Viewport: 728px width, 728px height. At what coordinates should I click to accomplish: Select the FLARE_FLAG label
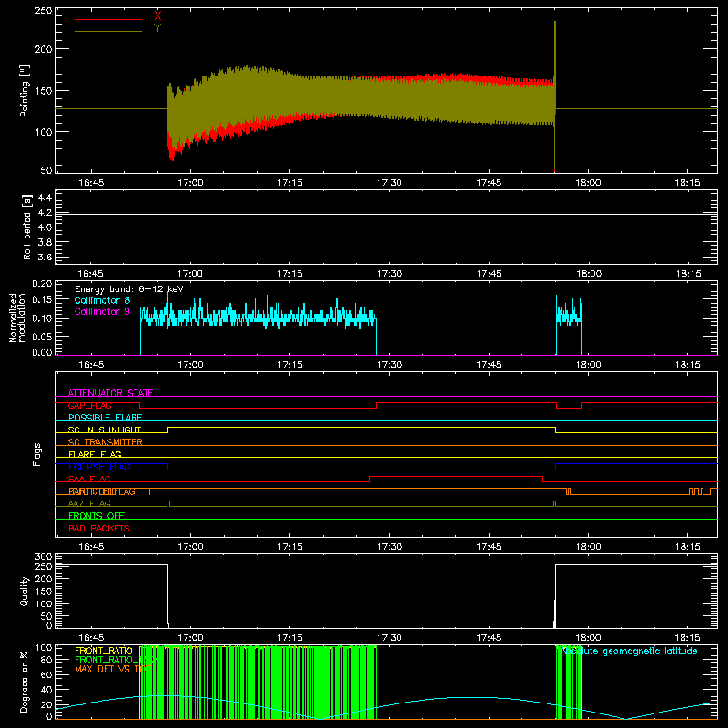[95, 454]
